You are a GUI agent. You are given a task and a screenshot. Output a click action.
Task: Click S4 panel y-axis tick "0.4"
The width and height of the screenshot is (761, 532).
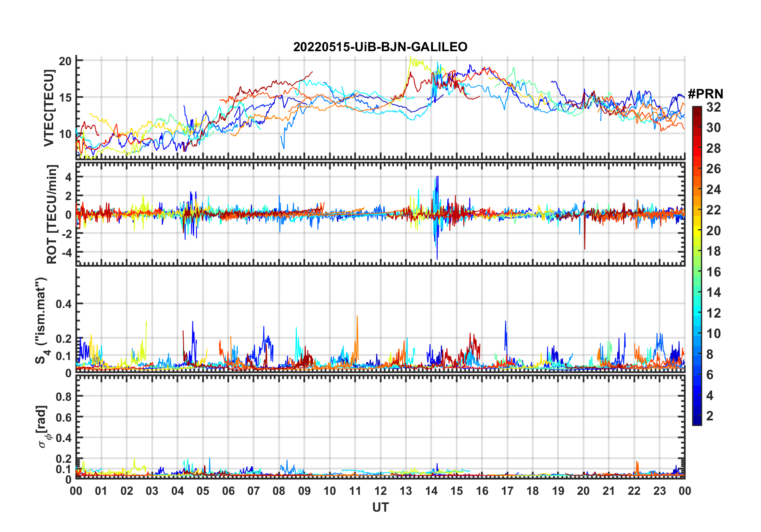[x=64, y=304]
